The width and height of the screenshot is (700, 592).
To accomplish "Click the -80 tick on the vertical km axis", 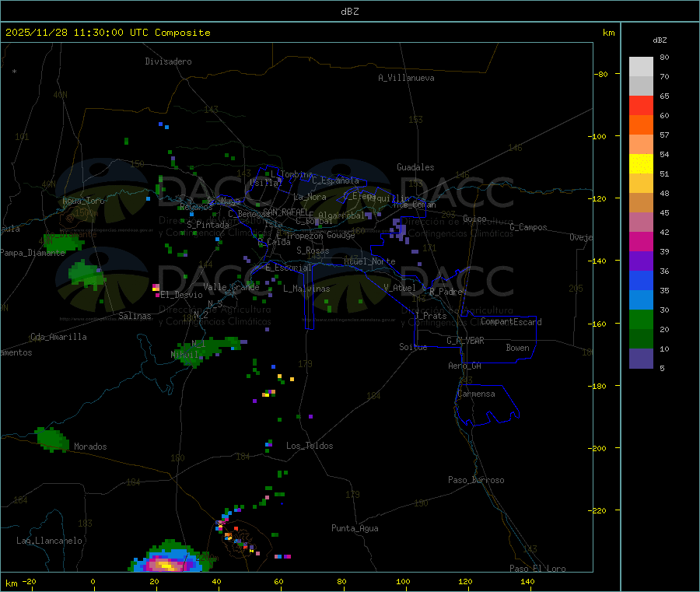I will pos(601,74).
